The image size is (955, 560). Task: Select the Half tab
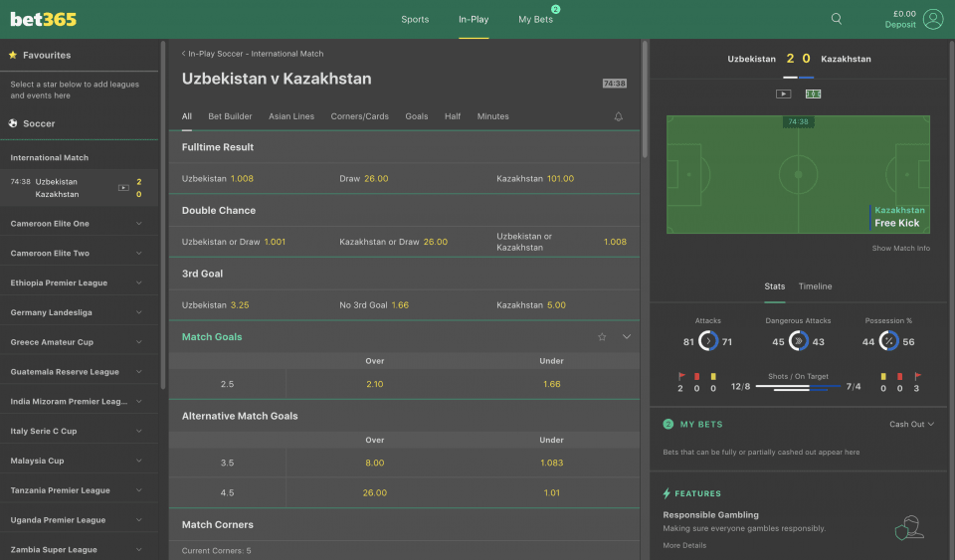pos(453,116)
